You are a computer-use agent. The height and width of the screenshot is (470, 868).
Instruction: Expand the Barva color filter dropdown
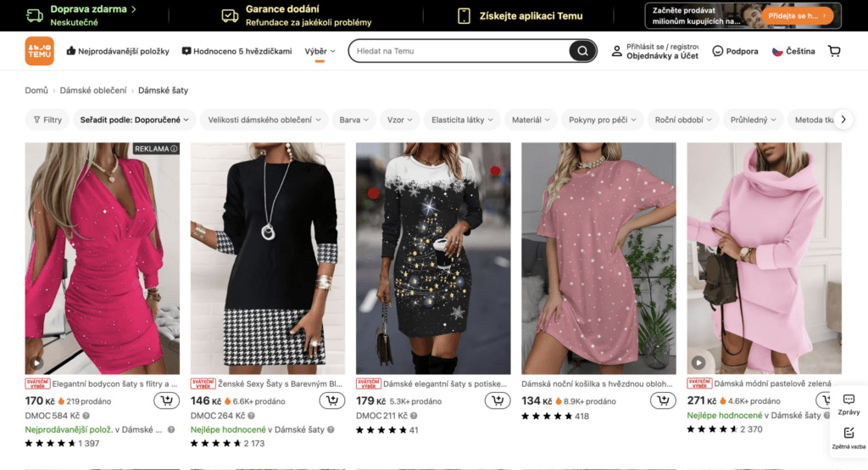click(x=354, y=120)
